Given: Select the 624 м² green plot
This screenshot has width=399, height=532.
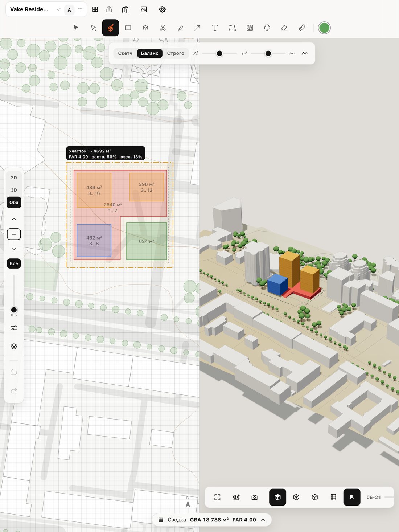Looking at the screenshot, I should click(x=147, y=241).
